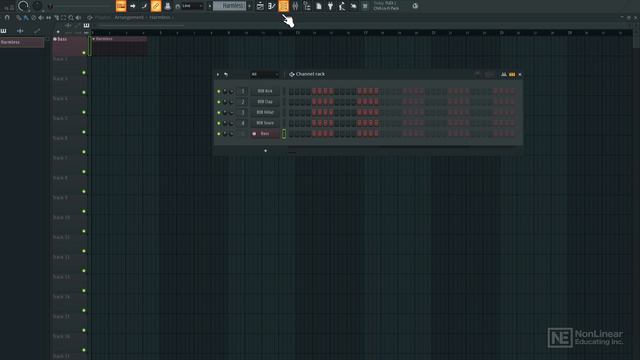Select Arrangement in the playlist breadcrumb
Viewport: 640px width, 360px height.
click(129, 18)
